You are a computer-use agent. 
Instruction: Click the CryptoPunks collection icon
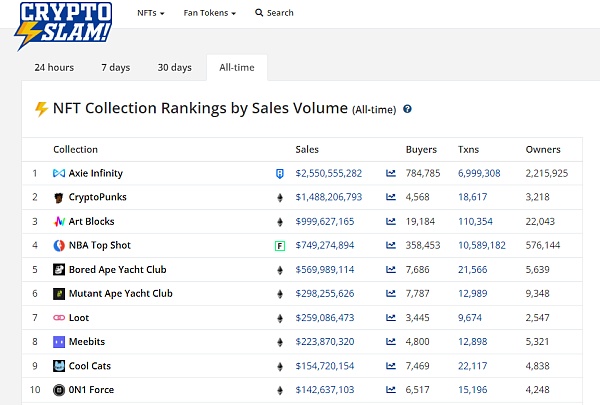(x=59, y=198)
